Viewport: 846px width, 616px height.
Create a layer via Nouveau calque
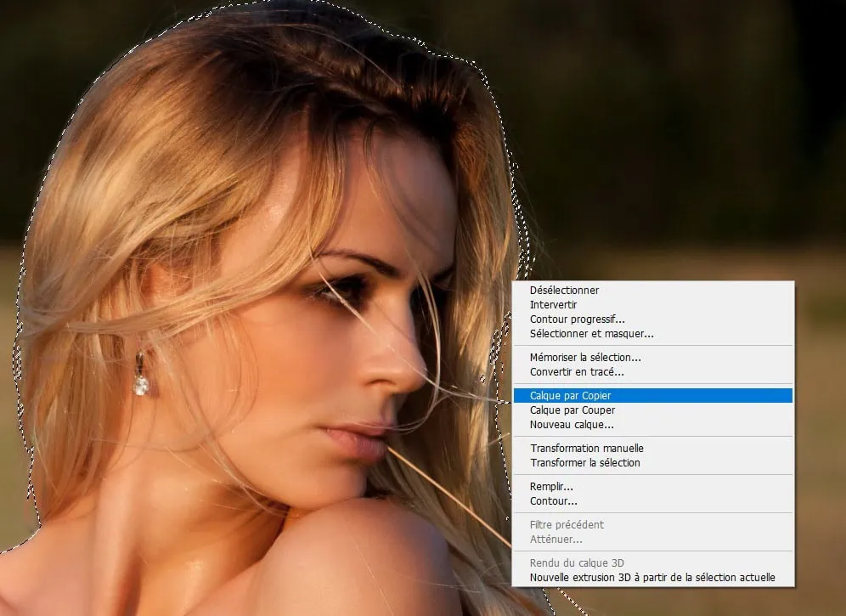click(572, 425)
